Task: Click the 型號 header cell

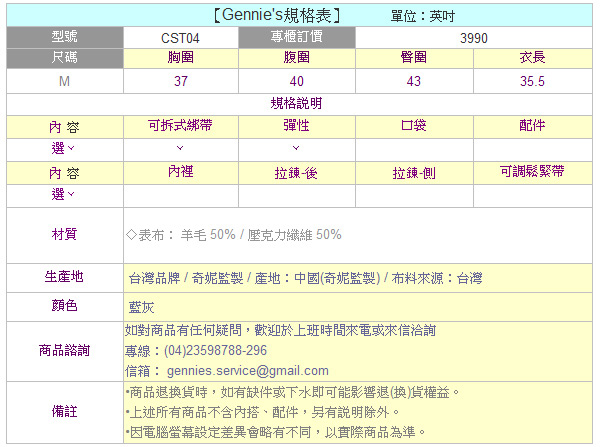Action: (65, 37)
